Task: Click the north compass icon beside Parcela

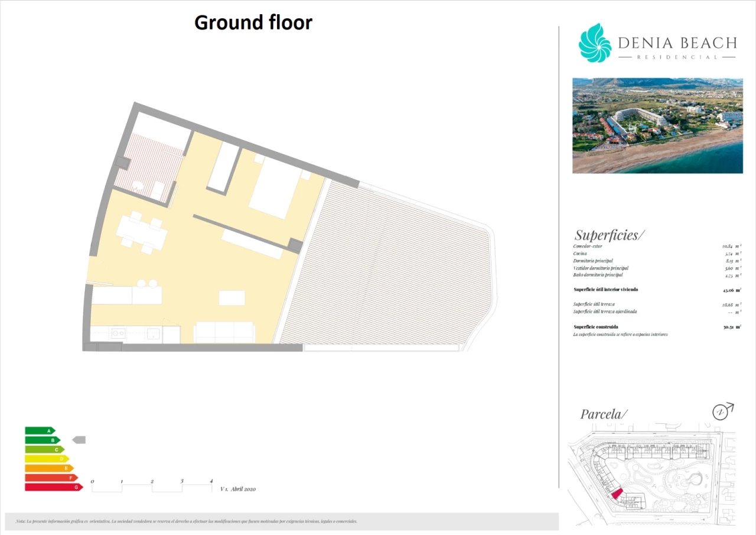Action: 722,411
